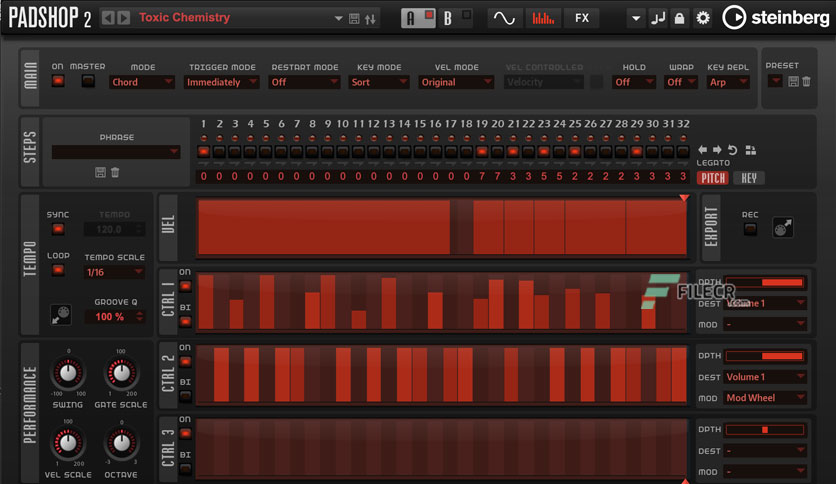
Task: Click the CTRL 1 Depth slider
Action: coord(765,283)
